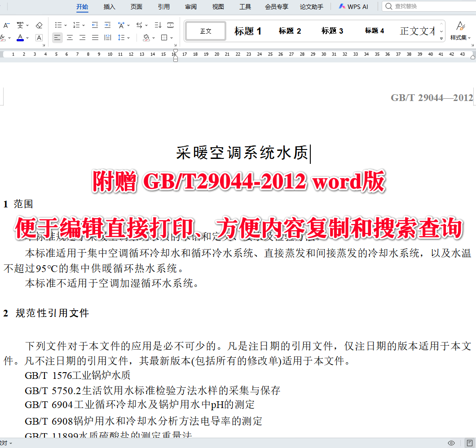The width and height of the screenshot is (476, 448).
Task: Apply the 正文 style
Action: (x=206, y=31)
